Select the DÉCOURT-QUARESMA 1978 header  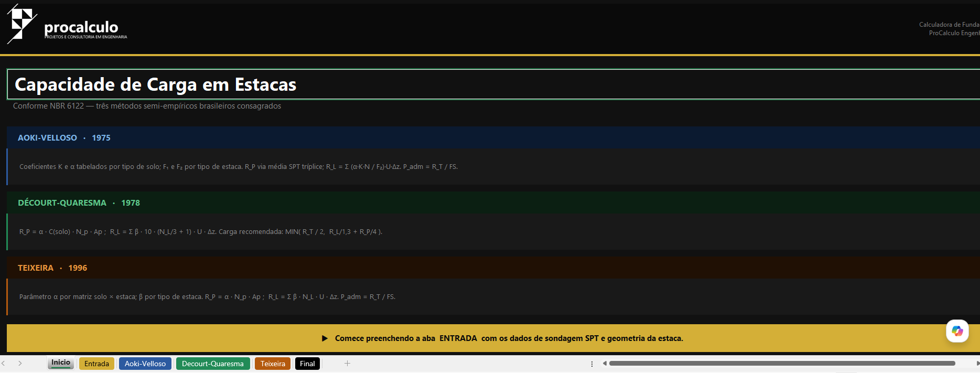pos(493,203)
